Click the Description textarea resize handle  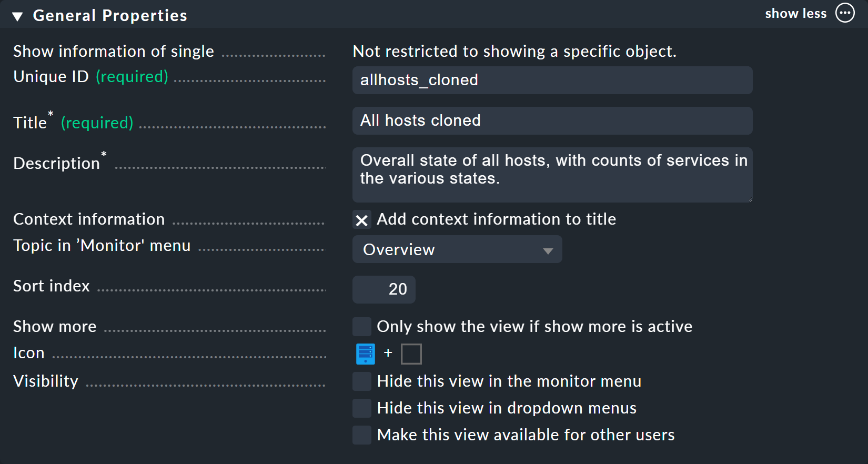tap(750, 199)
